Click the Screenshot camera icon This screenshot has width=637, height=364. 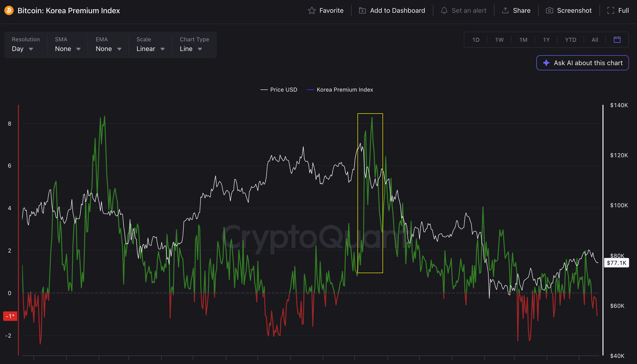[549, 10]
